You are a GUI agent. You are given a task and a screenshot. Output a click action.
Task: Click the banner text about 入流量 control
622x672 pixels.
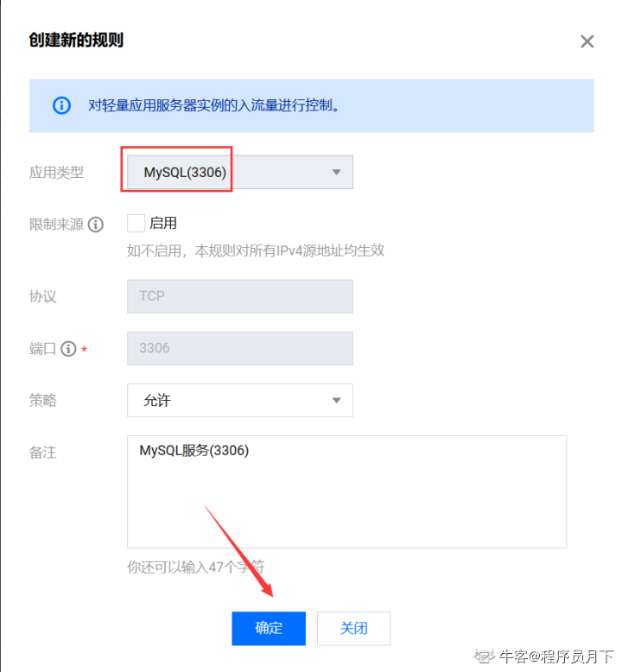click(x=213, y=105)
